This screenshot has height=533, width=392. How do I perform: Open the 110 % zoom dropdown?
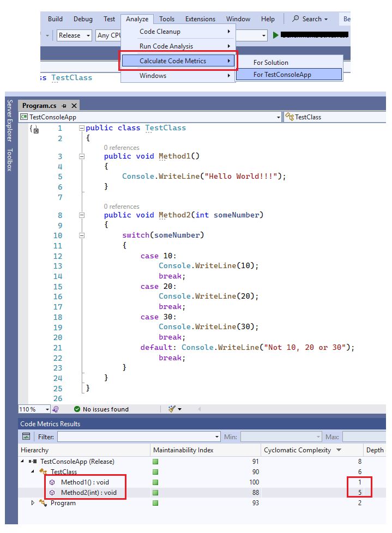47,409
